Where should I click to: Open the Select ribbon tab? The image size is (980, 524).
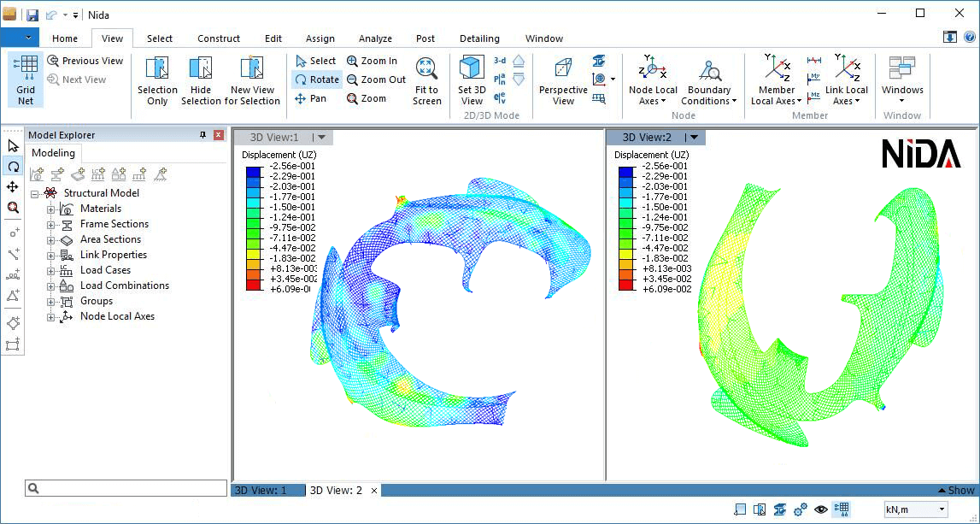[160, 38]
